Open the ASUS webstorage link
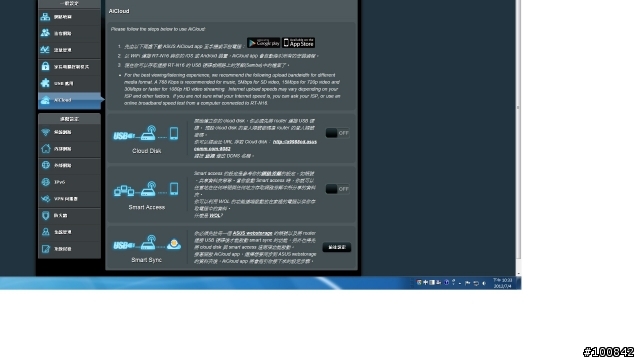Image resolution: width=640 pixels, height=360 pixels. pos(253,233)
